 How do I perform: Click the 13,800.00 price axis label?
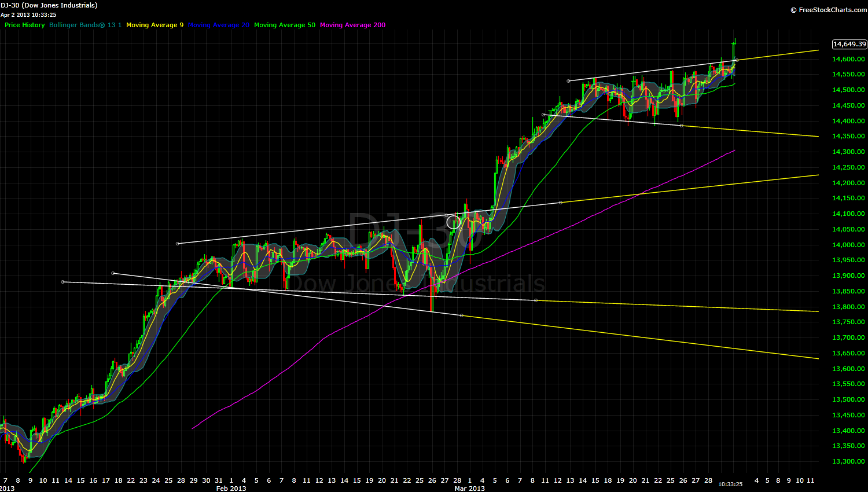[848, 307]
